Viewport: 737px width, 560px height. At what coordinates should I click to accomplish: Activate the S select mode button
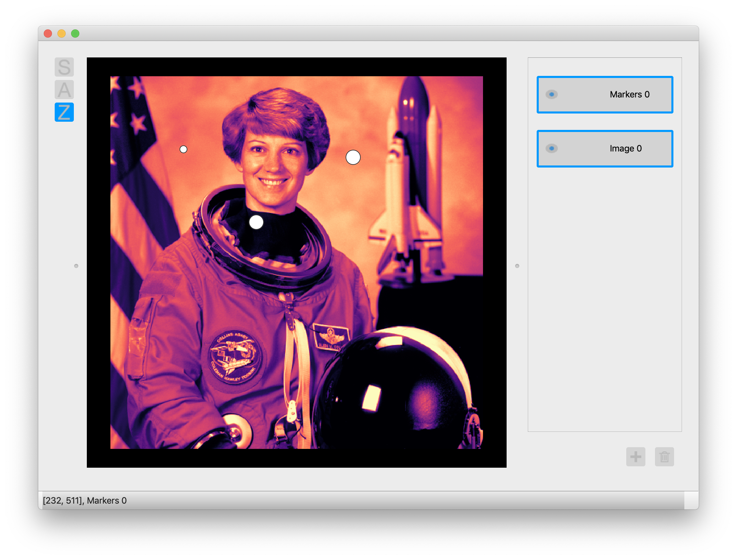[x=64, y=67]
